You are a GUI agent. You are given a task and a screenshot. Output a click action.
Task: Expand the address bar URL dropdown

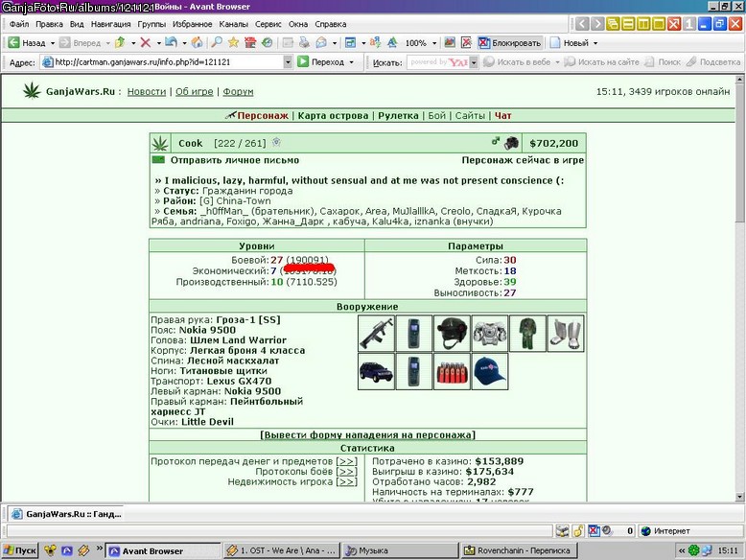click(288, 62)
